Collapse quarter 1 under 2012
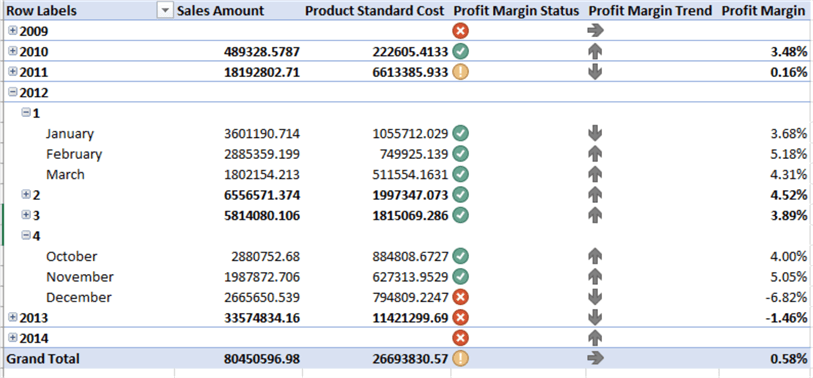 click(x=25, y=113)
